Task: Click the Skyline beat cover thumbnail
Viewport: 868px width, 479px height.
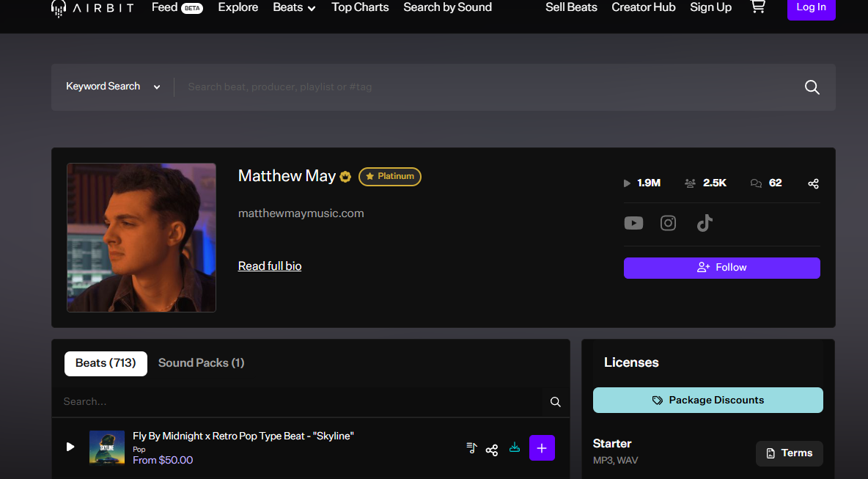Action: [107, 448]
